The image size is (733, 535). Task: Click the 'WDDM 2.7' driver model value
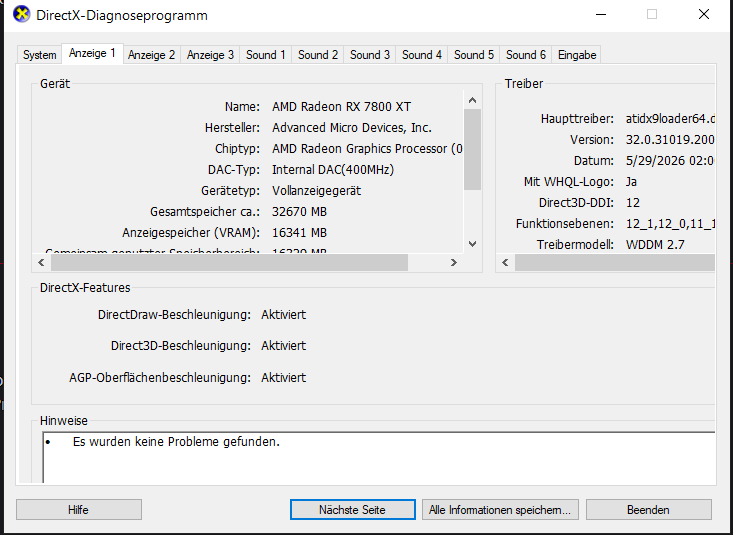coord(655,245)
